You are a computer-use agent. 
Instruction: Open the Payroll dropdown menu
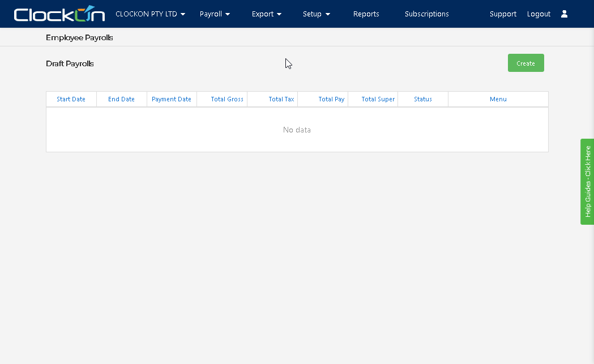pos(215,14)
